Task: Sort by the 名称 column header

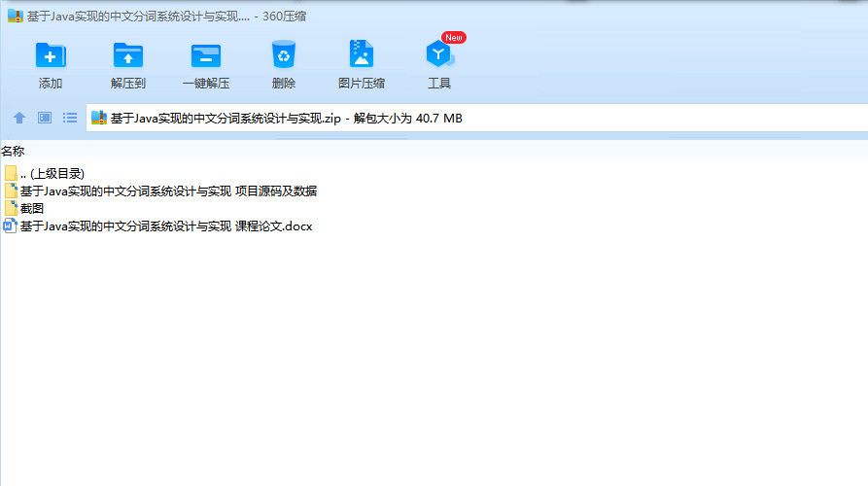Action: pyautogui.click(x=13, y=151)
